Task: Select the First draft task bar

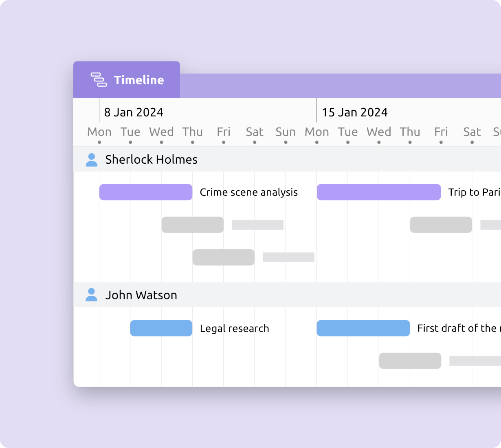Action: tap(363, 328)
